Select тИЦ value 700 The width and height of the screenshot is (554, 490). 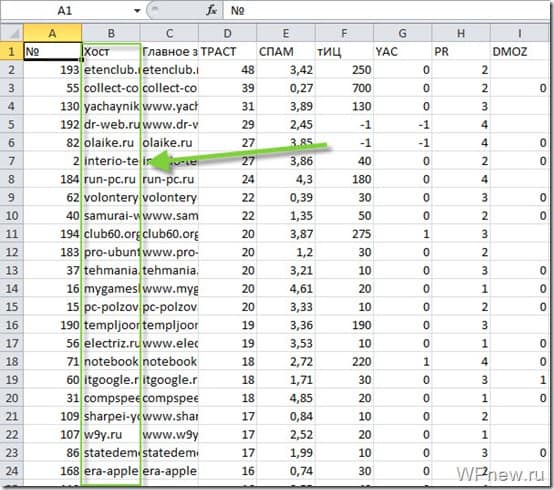tap(344, 88)
